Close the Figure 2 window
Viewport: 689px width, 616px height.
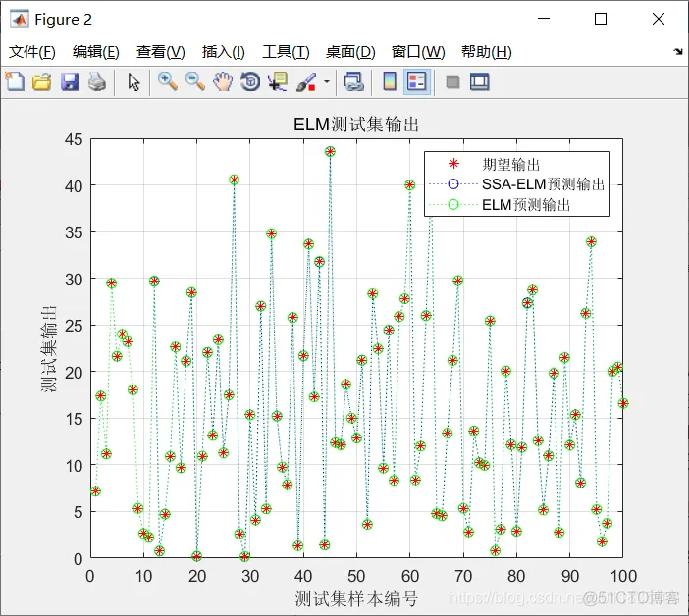coord(659,19)
